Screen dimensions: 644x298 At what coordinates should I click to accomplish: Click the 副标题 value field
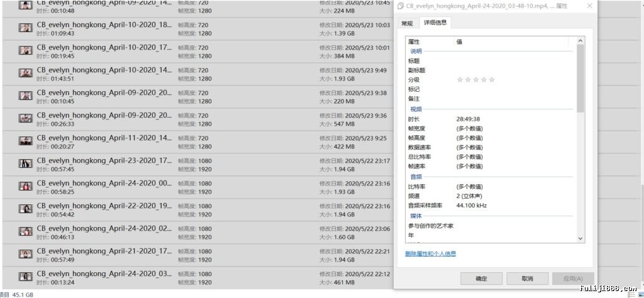point(514,70)
